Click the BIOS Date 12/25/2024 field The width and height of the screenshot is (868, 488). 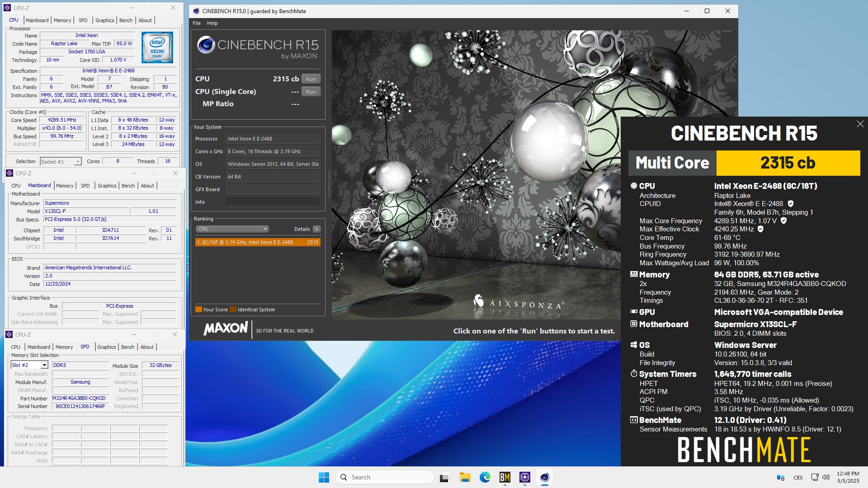click(110, 284)
